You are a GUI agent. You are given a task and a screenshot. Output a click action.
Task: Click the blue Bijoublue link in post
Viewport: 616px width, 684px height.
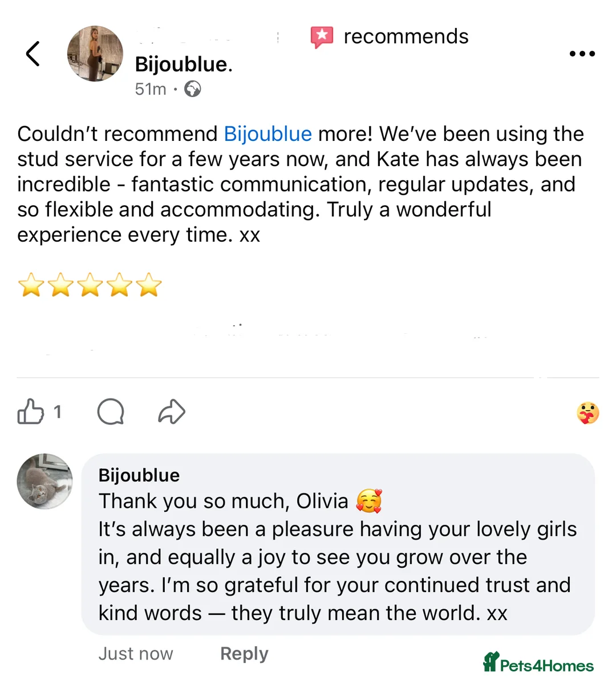pyautogui.click(x=268, y=134)
